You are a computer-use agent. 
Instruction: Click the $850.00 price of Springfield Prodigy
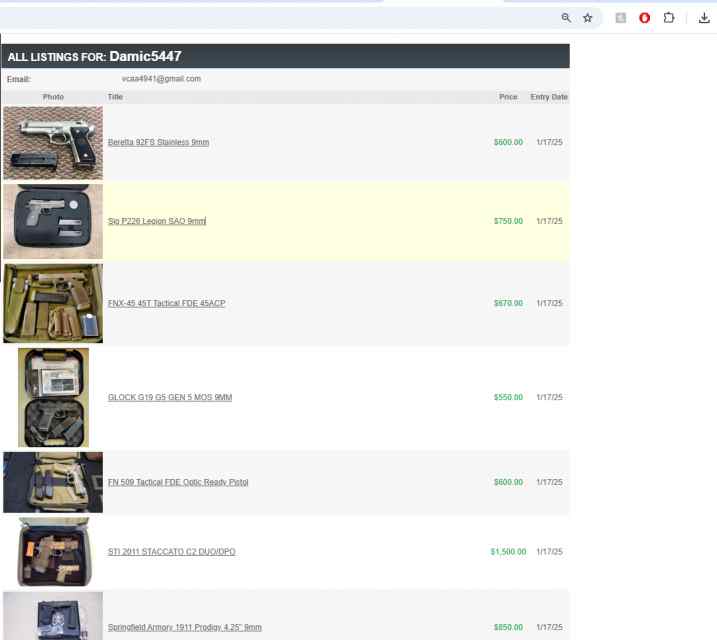[508, 627]
